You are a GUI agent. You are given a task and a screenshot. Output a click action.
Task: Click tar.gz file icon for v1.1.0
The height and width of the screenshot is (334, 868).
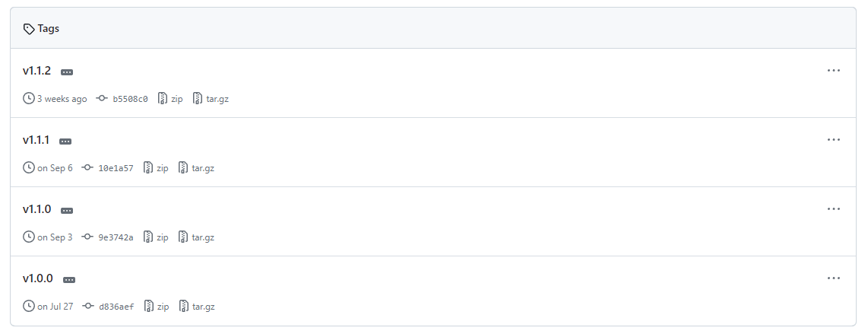(x=183, y=237)
